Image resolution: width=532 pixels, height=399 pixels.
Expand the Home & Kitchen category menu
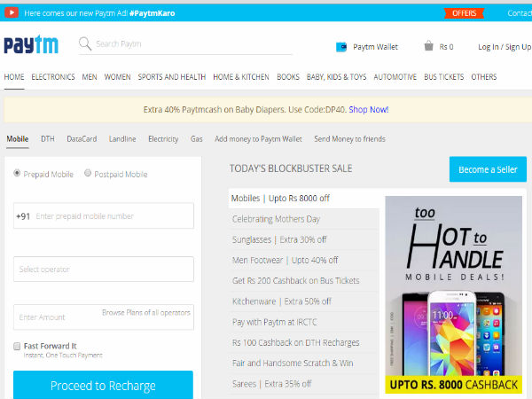pos(239,77)
